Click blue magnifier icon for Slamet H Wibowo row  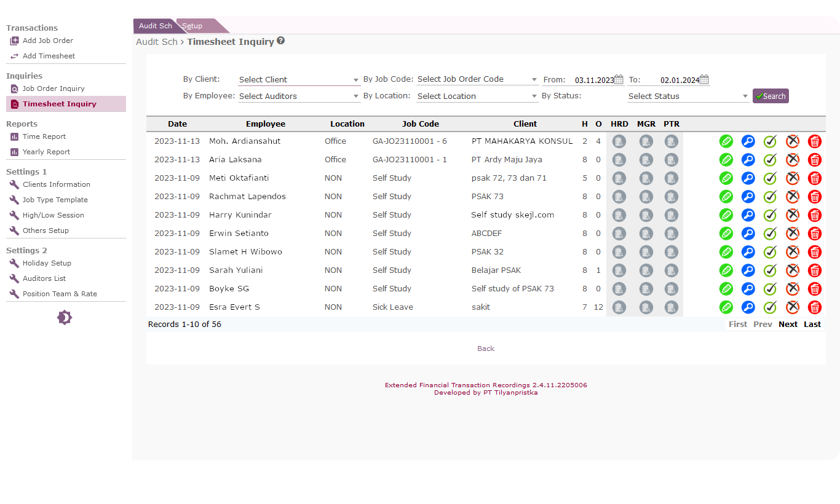click(x=748, y=252)
